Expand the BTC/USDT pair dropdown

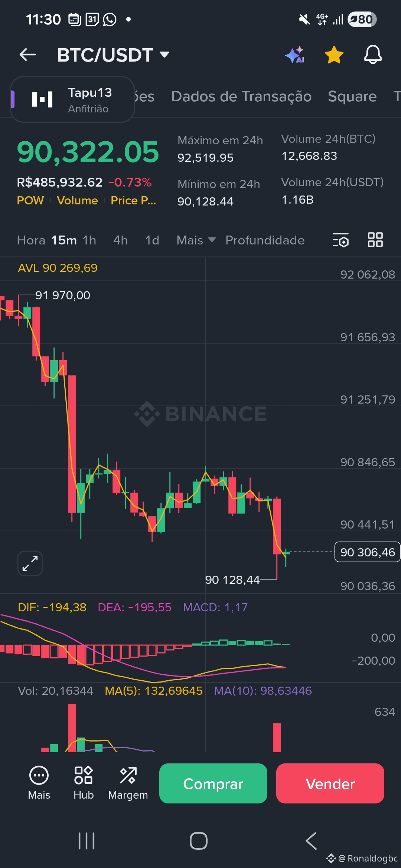coord(164,55)
